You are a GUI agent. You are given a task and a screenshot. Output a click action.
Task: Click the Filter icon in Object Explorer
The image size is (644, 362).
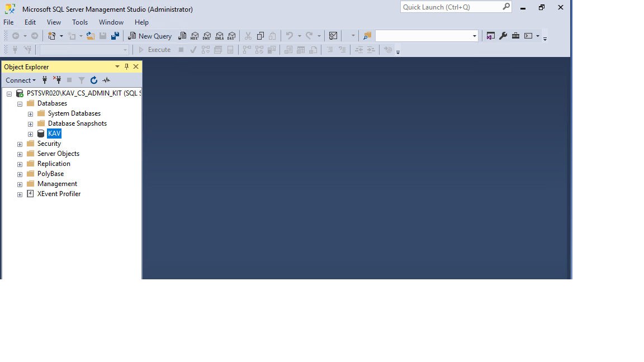[82, 80]
